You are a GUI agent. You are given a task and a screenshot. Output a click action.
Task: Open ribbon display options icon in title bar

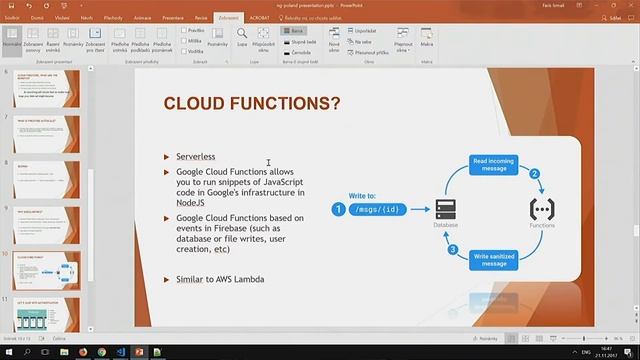coord(579,6)
